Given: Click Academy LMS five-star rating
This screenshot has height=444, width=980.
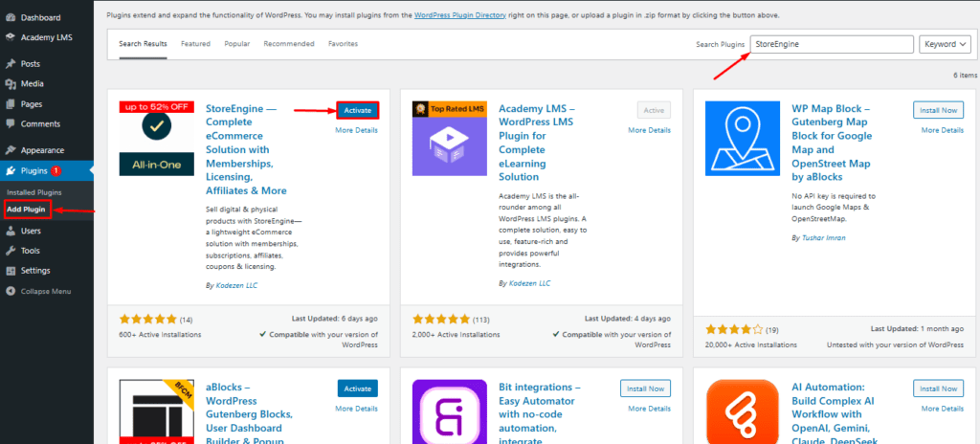Looking at the screenshot, I should pyautogui.click(x=440, y=319).
